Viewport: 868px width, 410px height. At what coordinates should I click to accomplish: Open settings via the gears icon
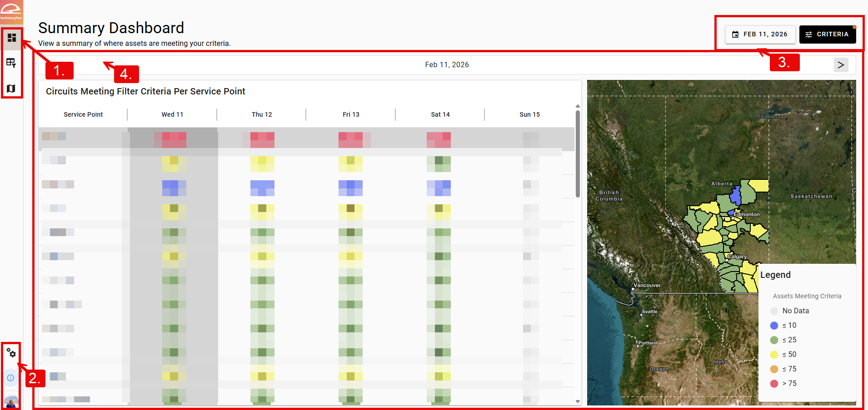pos(11,353)
